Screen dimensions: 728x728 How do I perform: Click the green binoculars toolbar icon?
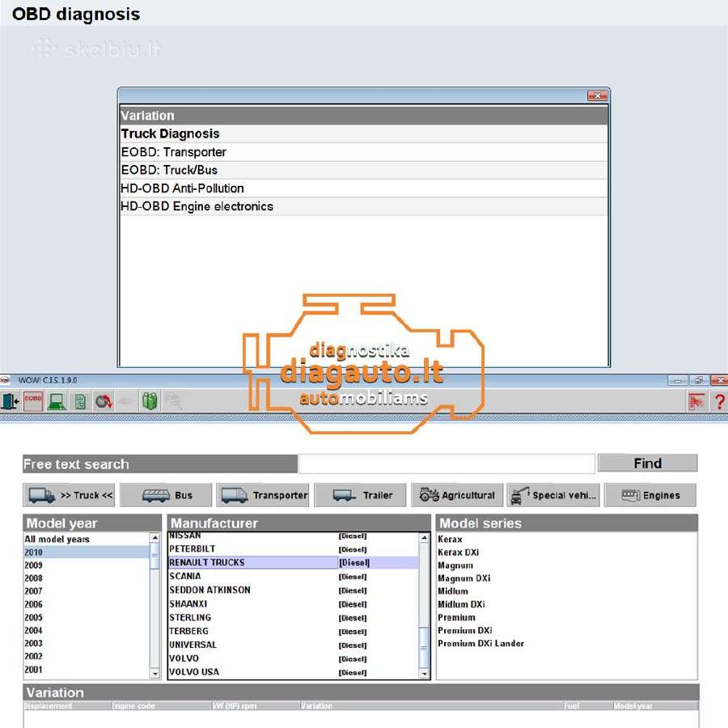[x=150, y=401]
